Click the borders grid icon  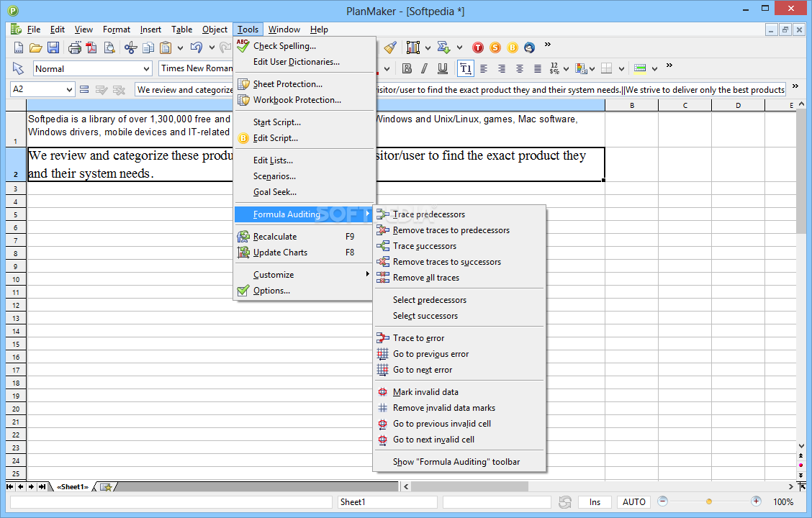(606, 69)
